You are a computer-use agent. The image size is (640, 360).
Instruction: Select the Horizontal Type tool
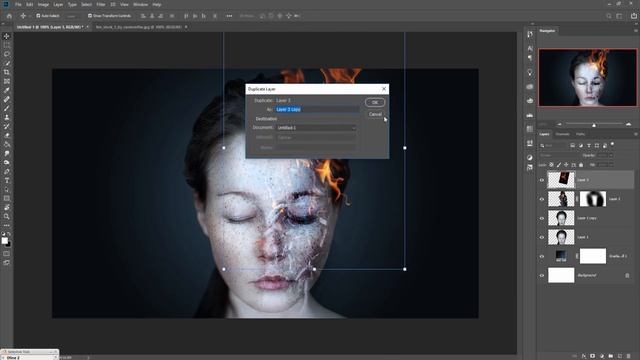[7, 180]
